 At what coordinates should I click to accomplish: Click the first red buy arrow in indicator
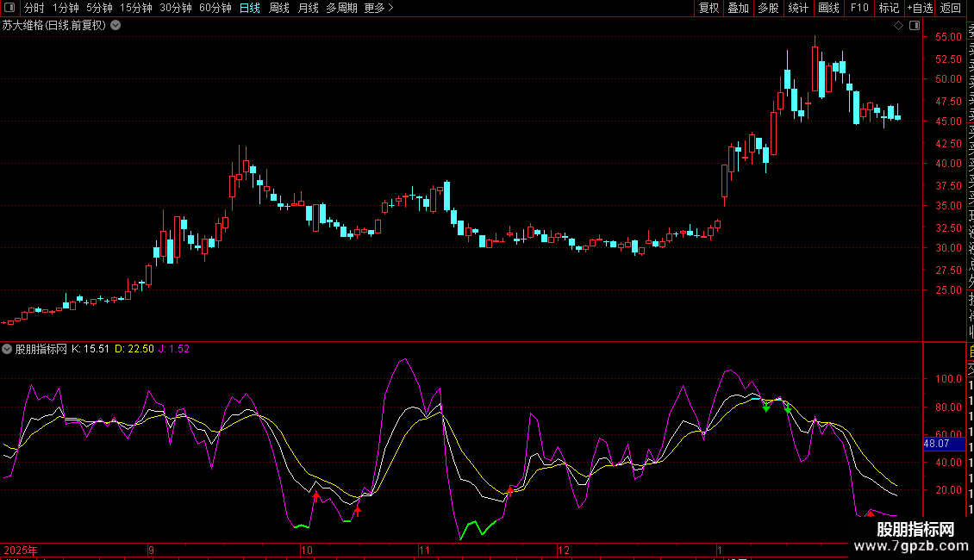point(315,495)
